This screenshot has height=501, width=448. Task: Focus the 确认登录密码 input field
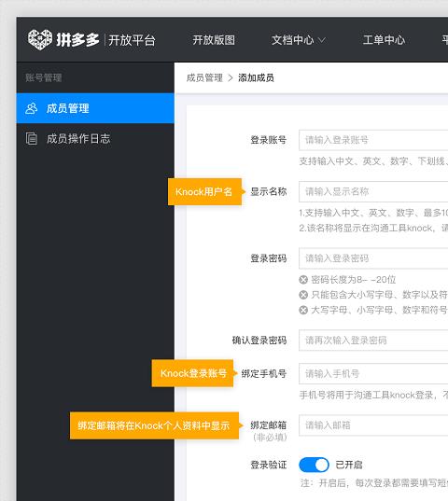pyautogui.click(x=373, y=341)
